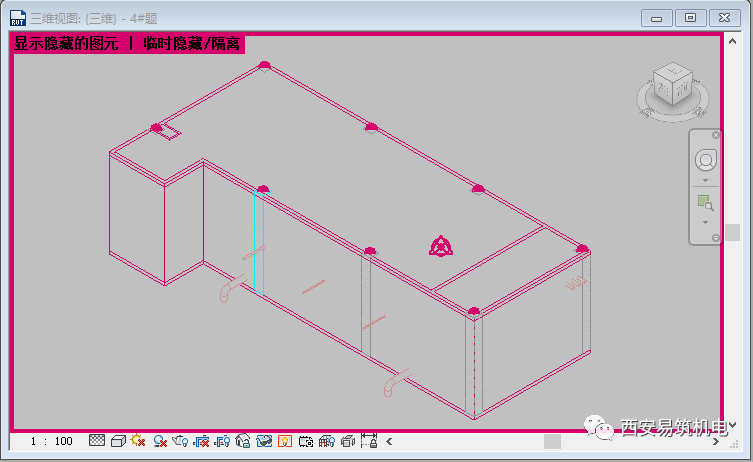Viewport: 753px width, 462px height.
Task: Toggle Reveal Constraints dimension-lock icon
Action: 369,440
